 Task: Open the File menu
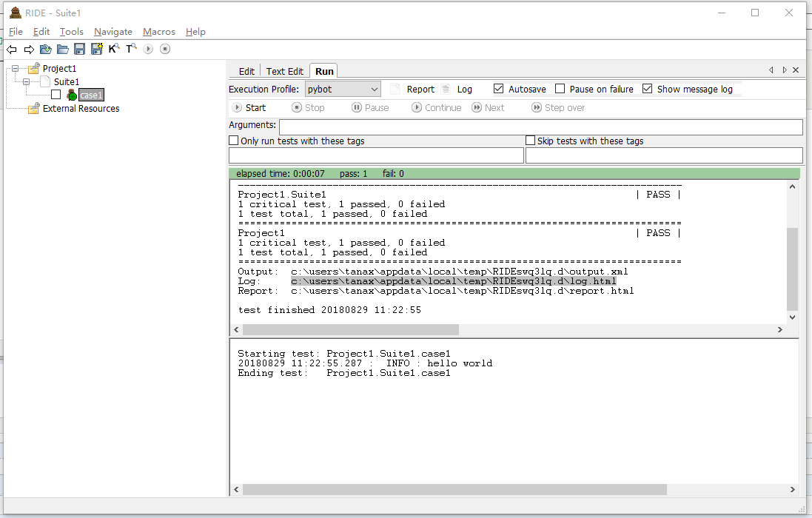pyautogui.click(x=16, y=32)
